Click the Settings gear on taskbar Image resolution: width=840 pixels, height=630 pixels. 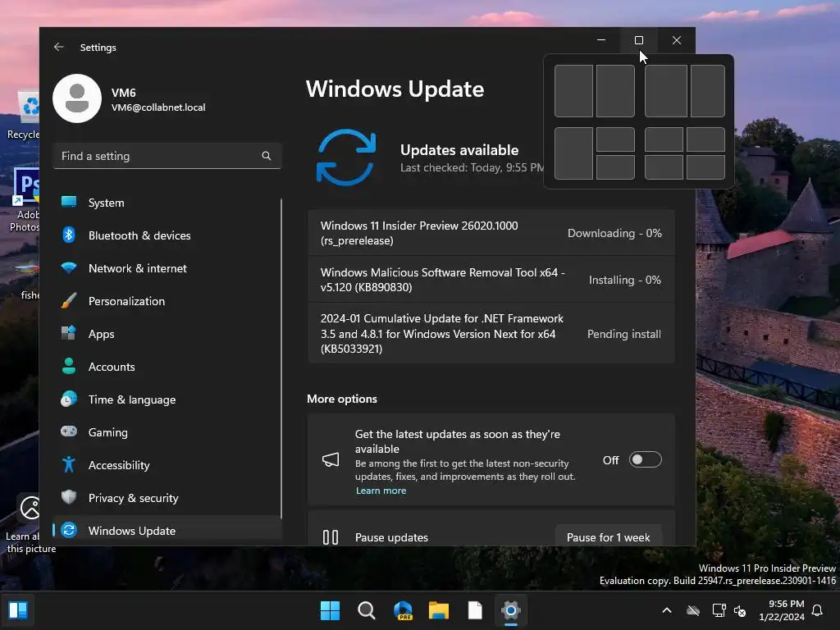[511, 610]
